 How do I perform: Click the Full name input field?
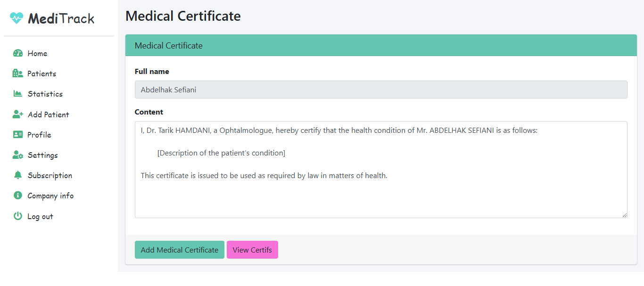[380, 90]
